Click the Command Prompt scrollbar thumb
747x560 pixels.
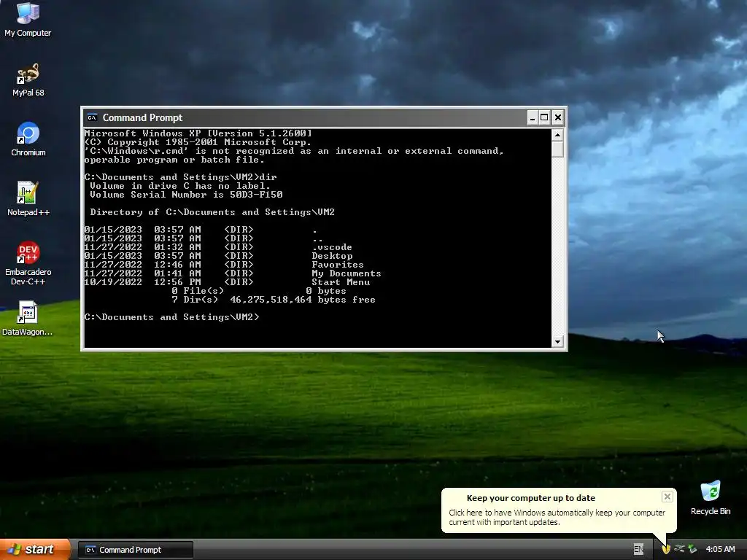(557, 149)
